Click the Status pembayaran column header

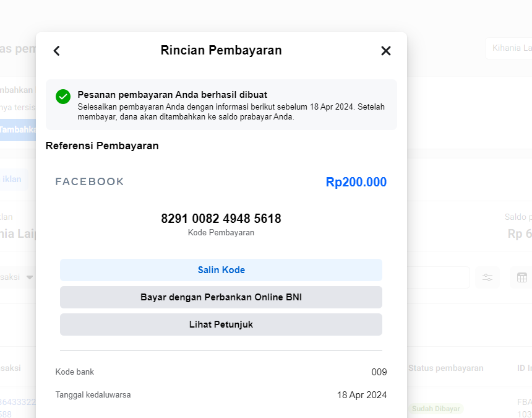coord(445,368)
